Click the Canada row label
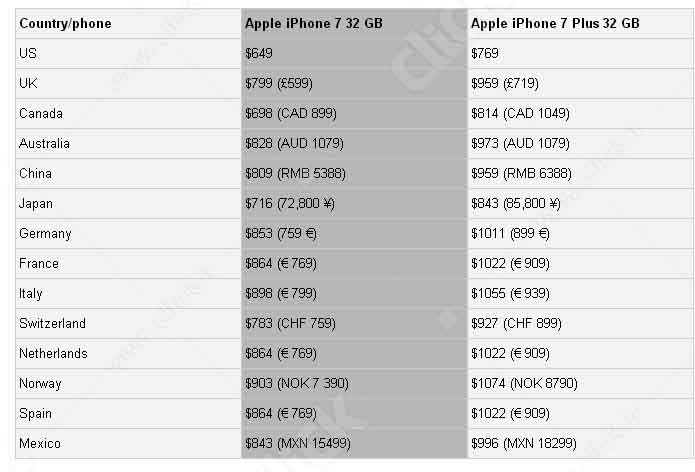The image size is (695, 472). point(40,113)
